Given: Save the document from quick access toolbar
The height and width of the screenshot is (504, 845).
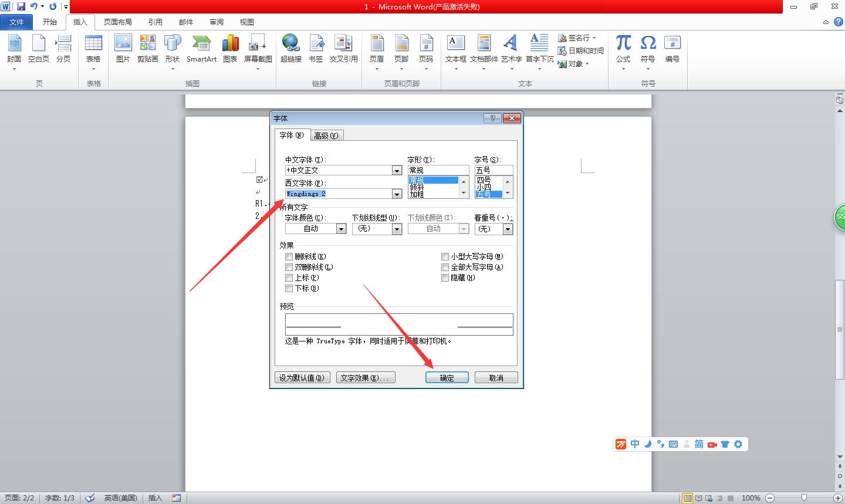Looking at the screenshot, I should click(x=21, y=6).
